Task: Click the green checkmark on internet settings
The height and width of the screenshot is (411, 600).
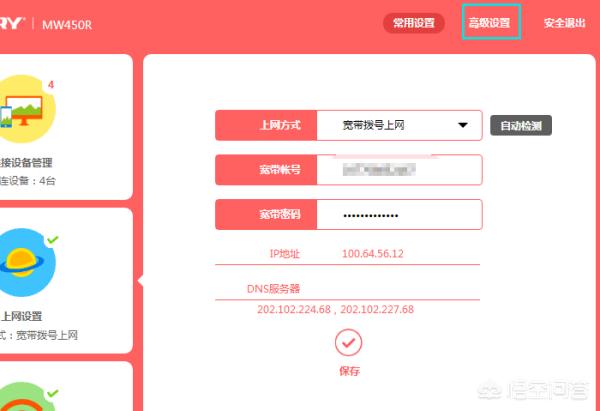Action: point(52,240)
